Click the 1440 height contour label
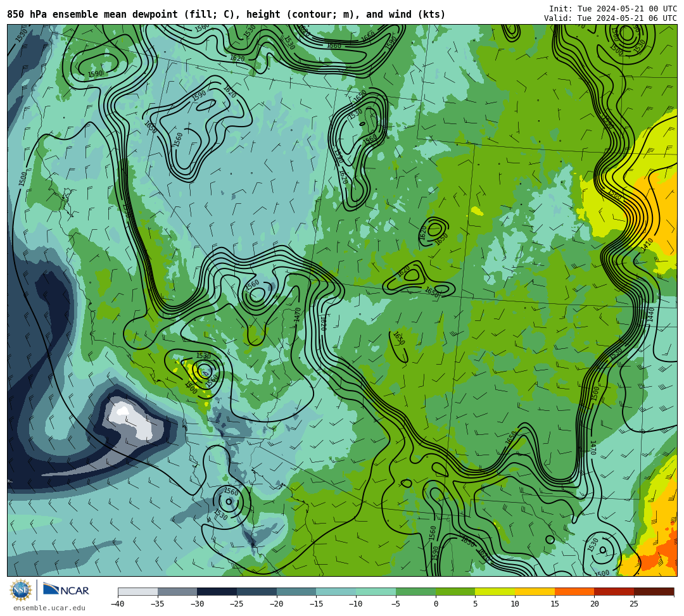The image size is (684, 616). (x=651, y=314)
